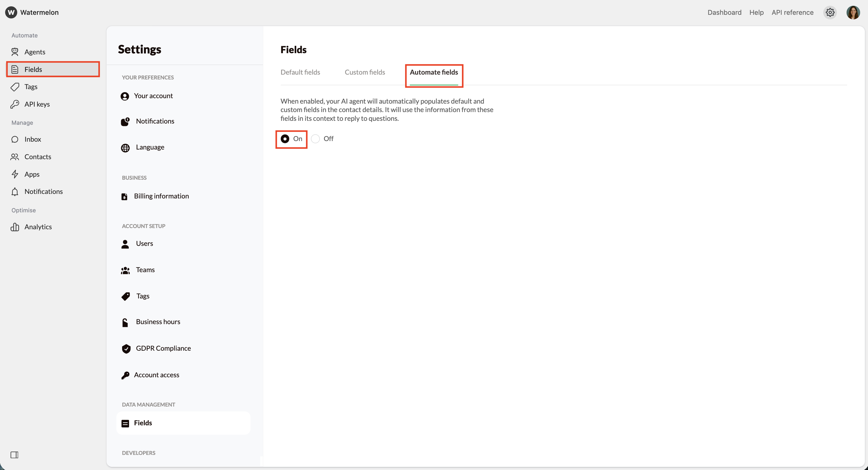Click the settings gear in the top bar
Screen dimensions: 868x470
pos(830,12)
